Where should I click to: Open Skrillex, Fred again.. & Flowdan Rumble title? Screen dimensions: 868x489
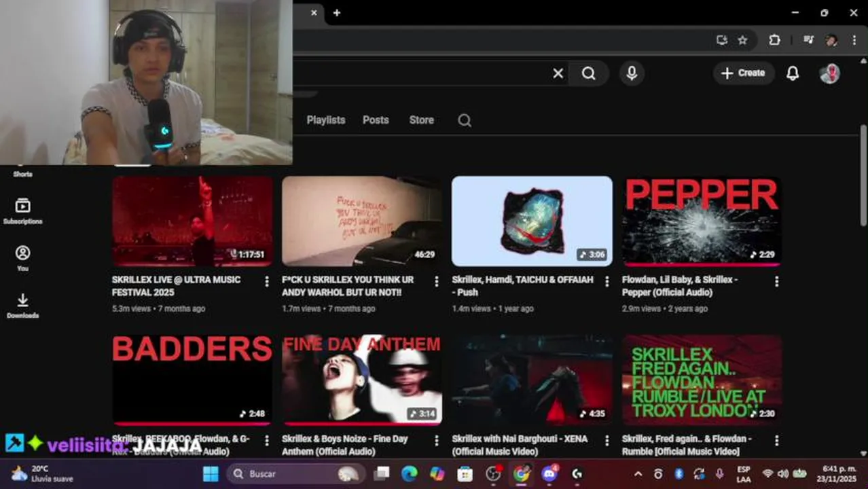[687, 445]
